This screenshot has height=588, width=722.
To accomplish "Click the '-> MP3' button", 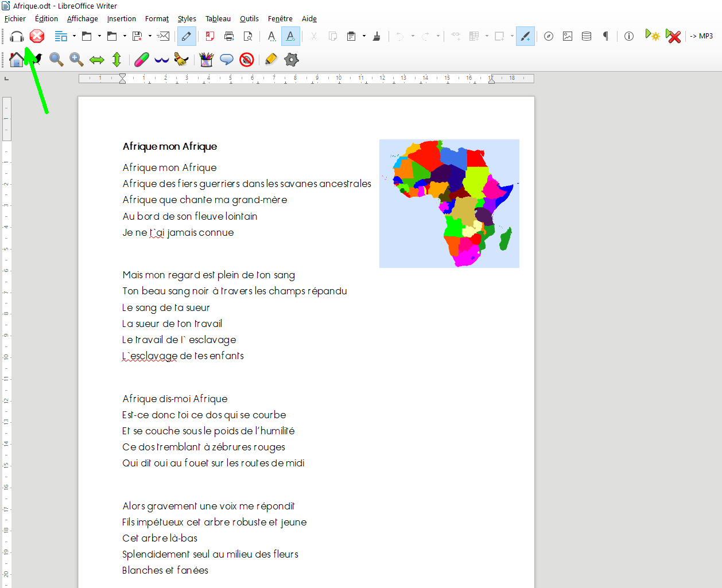I will click(701, 36).
